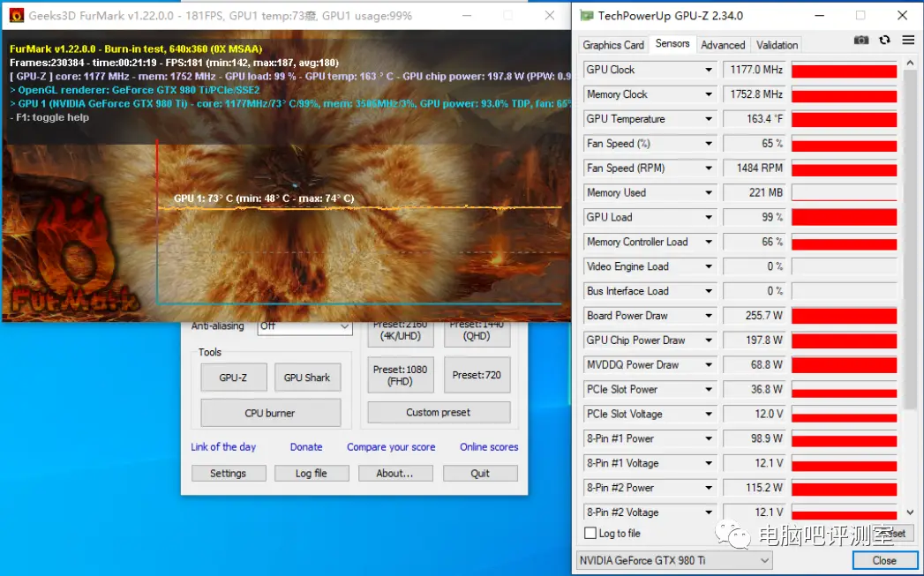Click the Compare your score link
Viewport: 924px width, 576px height.
[391, 447]
